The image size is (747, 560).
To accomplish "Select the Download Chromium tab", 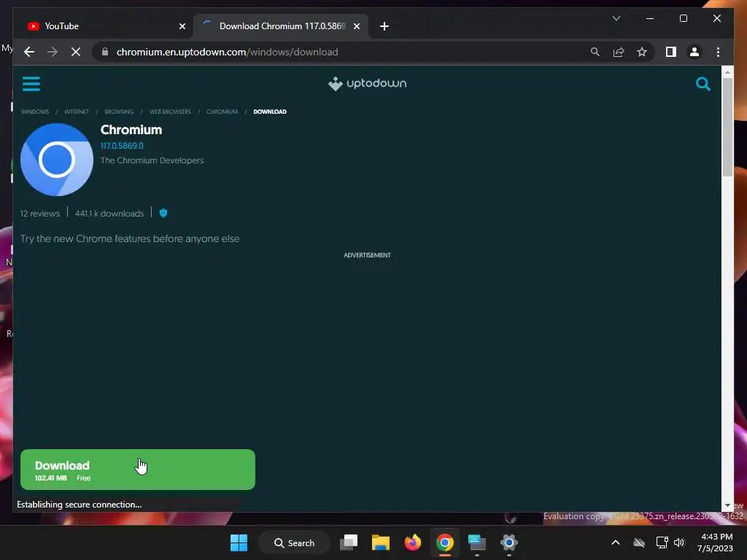I will coord(281,26).
